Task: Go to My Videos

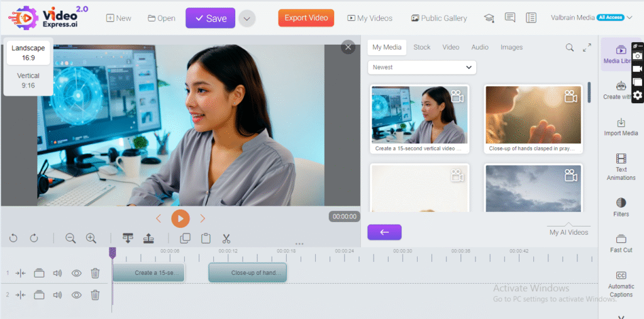Action: 370,18
